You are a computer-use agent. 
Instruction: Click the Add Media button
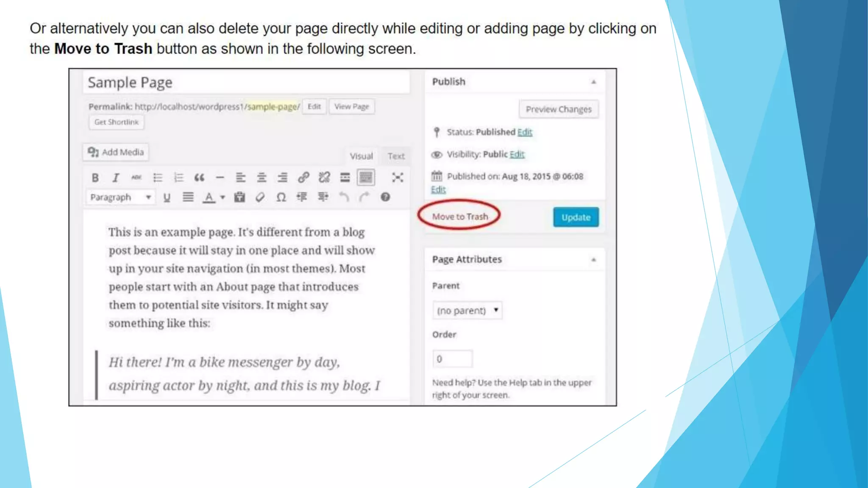tap(116, 152)
